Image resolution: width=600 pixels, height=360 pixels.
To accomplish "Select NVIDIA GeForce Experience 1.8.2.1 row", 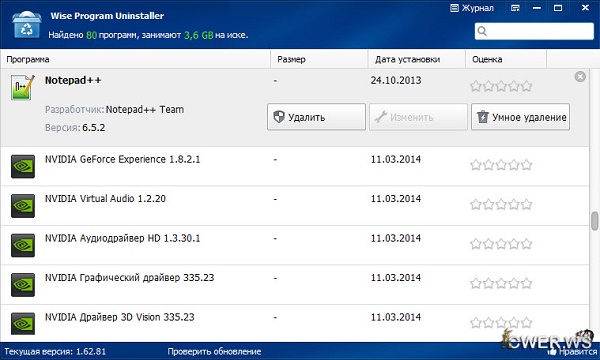I will 295,166.
